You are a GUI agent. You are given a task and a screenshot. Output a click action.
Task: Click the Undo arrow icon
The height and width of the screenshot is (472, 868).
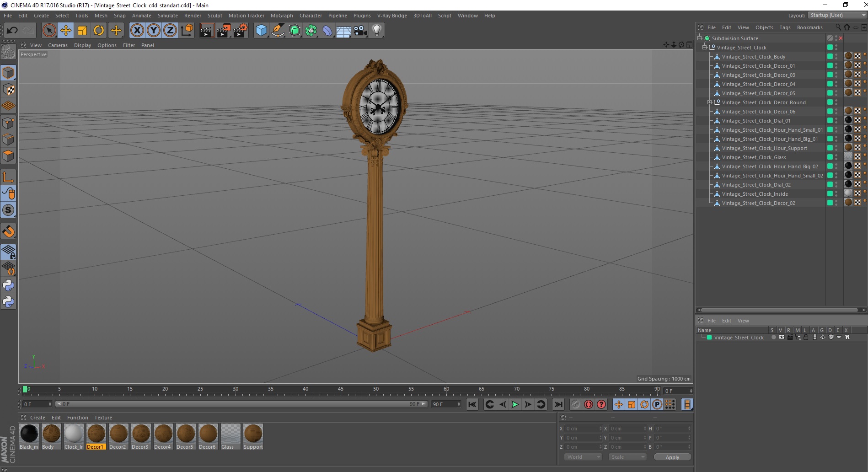pyautogui.click(x=12, y=31)
